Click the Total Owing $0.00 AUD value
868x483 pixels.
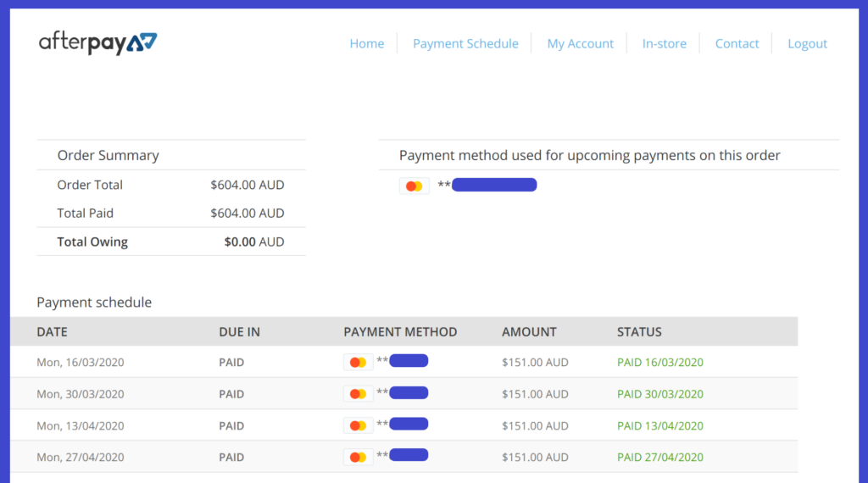click(254, 241)
